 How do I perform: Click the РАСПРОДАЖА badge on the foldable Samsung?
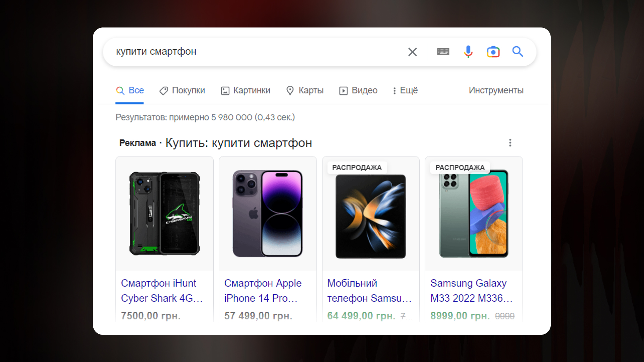[x=357, y=168]
